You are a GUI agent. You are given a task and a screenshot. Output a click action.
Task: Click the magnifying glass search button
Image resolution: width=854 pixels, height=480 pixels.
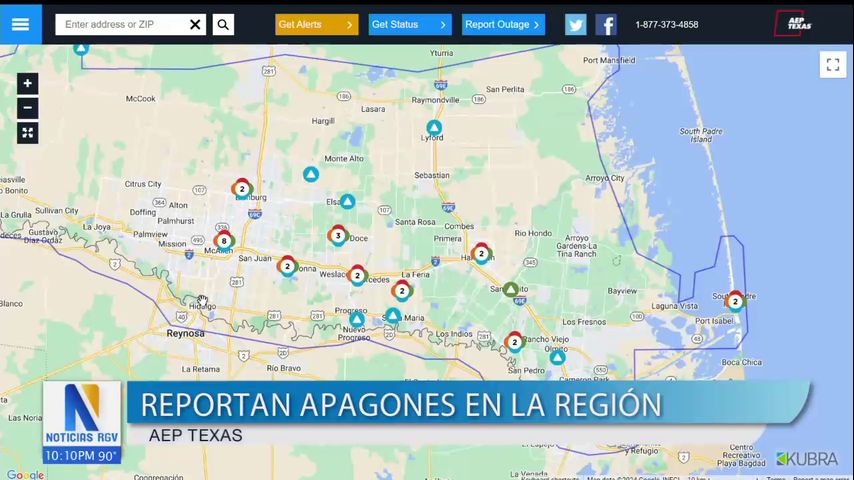click(x=223, y=24)
